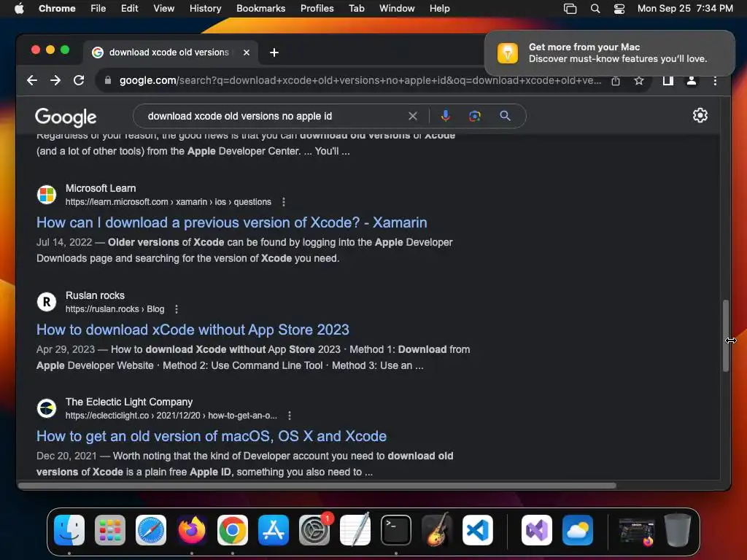Click the ruslan.rocks Blog URL breadcrumb

click(x=115, y=309)
